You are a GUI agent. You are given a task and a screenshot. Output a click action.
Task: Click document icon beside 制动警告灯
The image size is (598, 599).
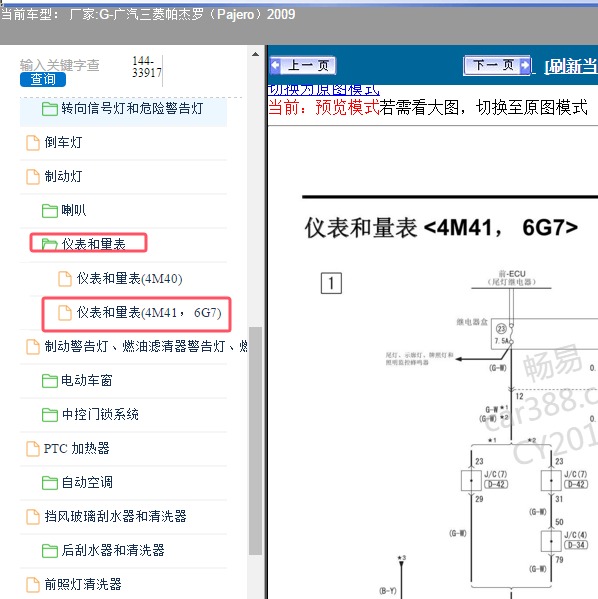33,347
